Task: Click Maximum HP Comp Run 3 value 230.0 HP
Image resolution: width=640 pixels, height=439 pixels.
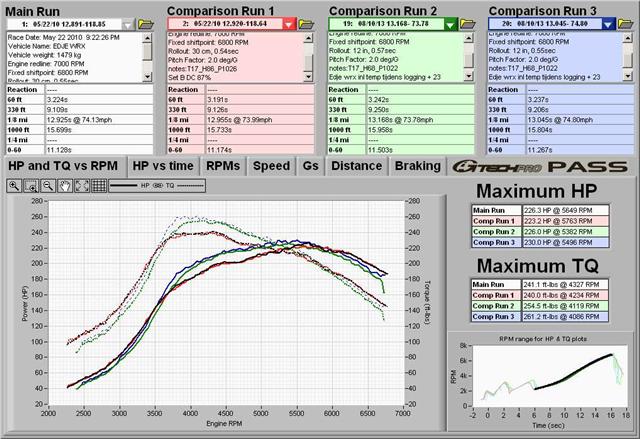Action: tap(566, 242)
